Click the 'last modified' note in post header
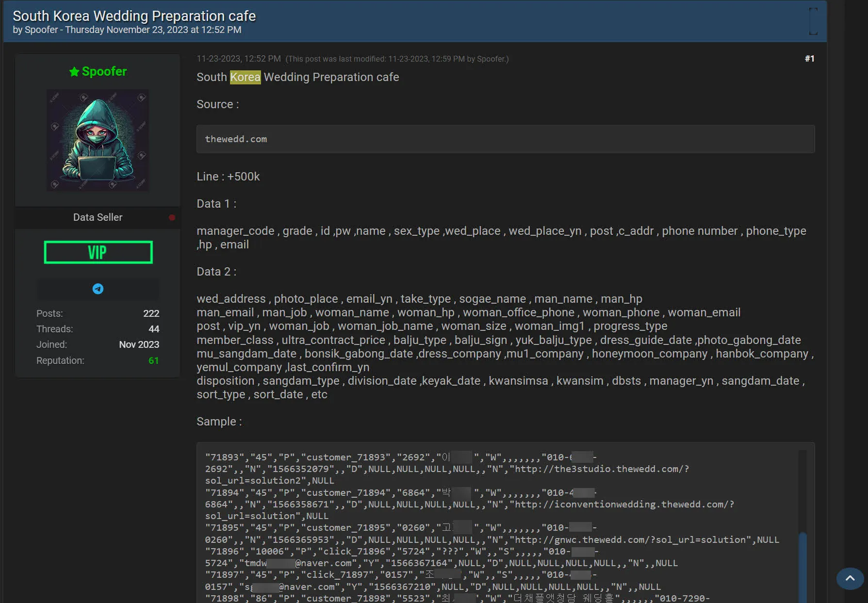This screenshot has height=603, width=868. 396,59
